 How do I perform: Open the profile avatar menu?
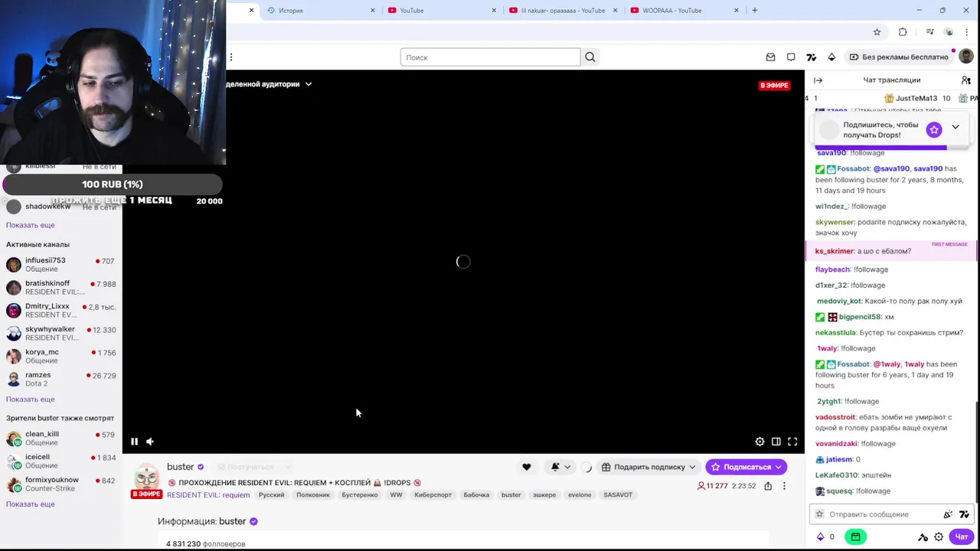click(x=966, y=57)
